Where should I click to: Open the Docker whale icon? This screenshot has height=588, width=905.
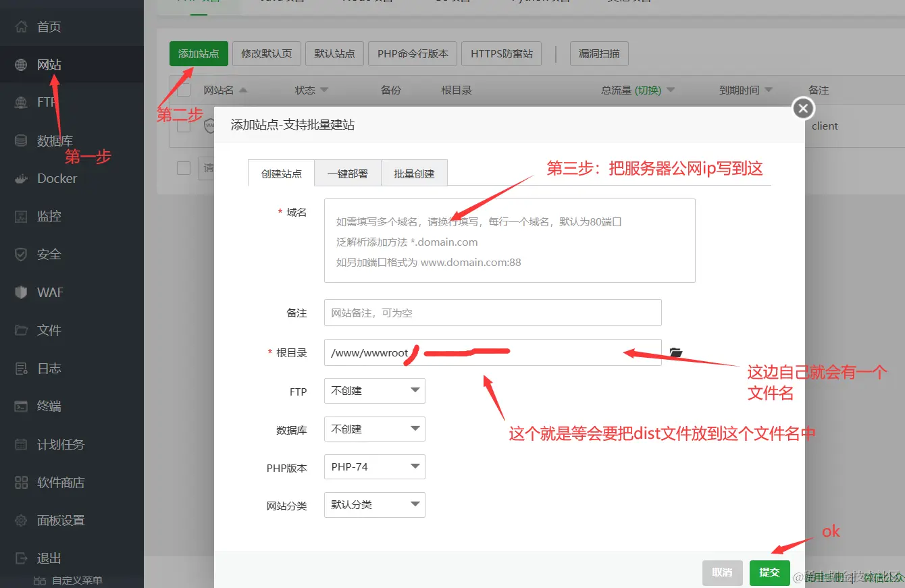[22, 179]
